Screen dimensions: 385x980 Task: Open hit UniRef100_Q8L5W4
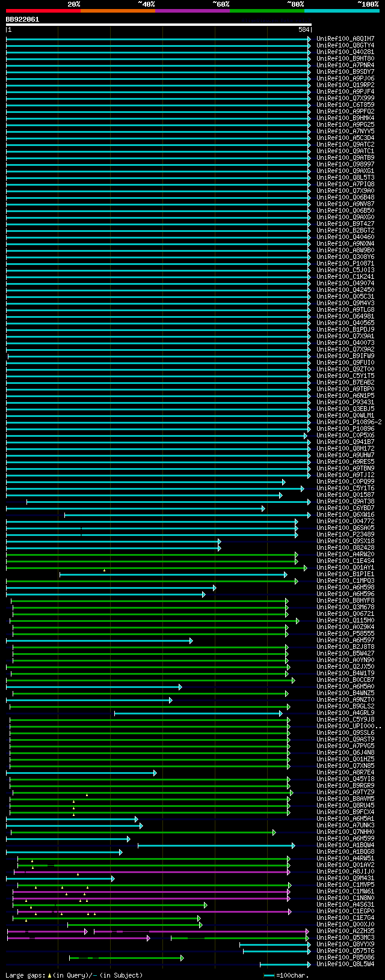tap(345, 964)
